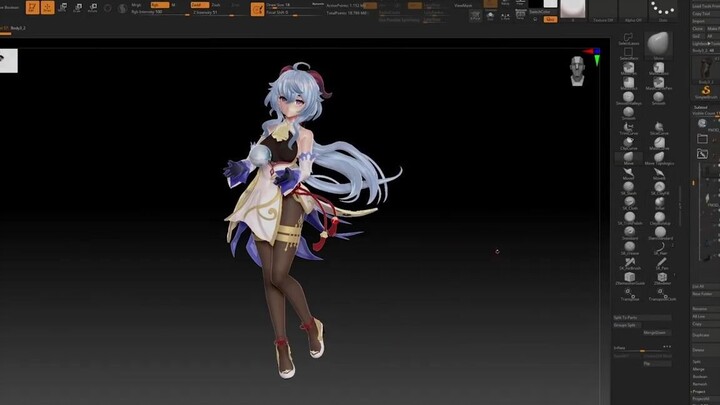Click the Rename subtool button
The height and width of the screenshot is (405, 720).
[706, 309]
